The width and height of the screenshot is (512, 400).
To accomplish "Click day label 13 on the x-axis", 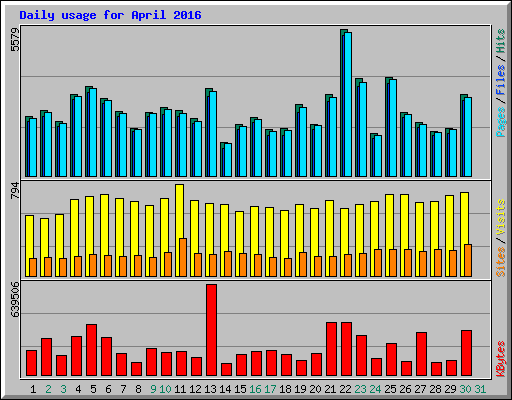I will coord(210,389).
